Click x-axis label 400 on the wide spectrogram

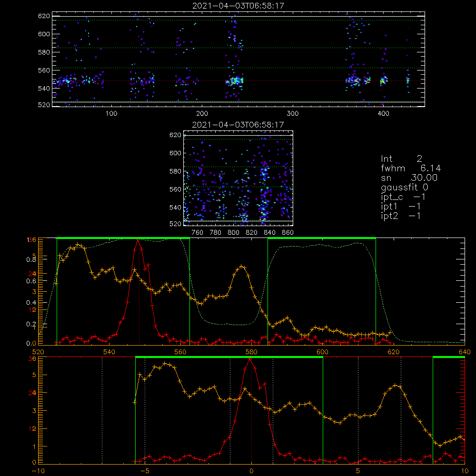(383, 114)
